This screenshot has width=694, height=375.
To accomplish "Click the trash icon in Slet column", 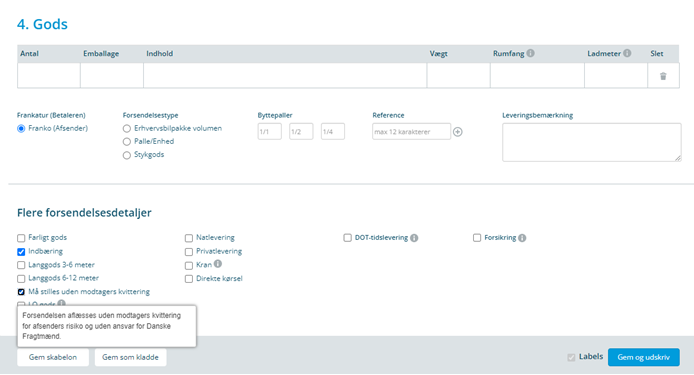I will coord(663,76).
